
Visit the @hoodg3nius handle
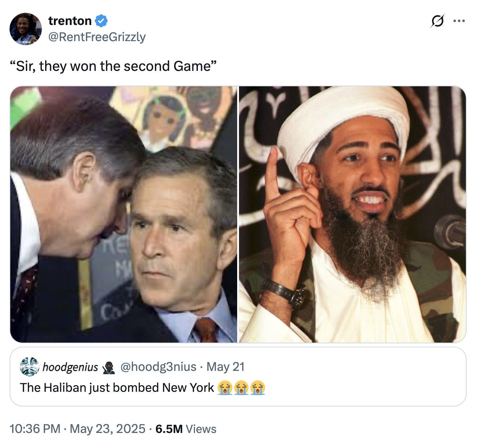click(x=158, y=367)
